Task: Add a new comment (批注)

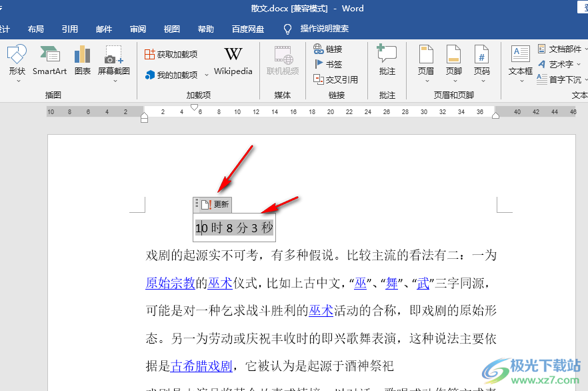Action: tap(387, 60)
